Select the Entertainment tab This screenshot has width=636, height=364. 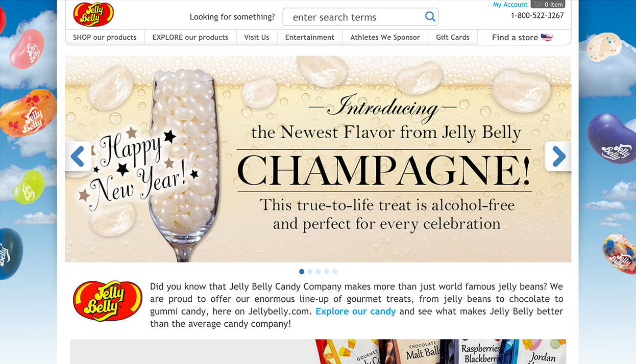pos(309,37)
